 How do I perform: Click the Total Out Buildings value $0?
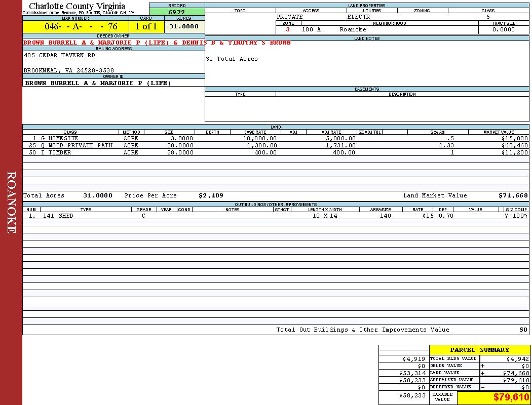[523, 330]
